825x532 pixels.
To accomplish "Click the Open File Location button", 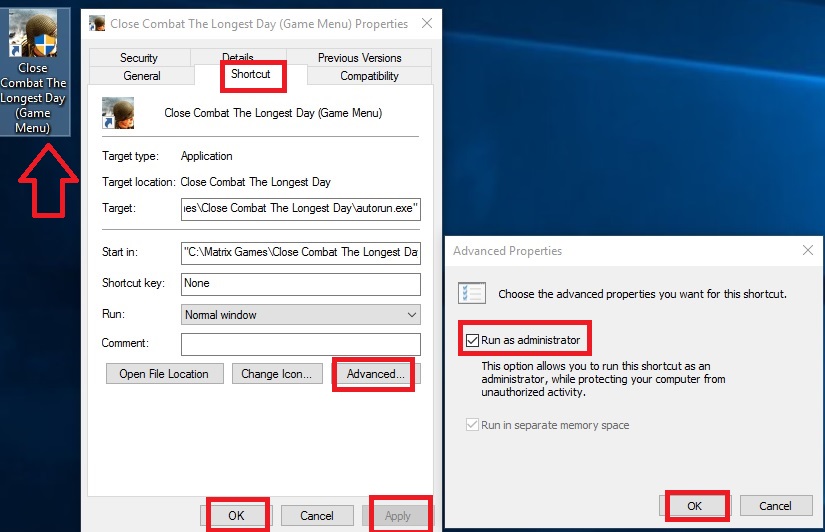I will (164, 374).
